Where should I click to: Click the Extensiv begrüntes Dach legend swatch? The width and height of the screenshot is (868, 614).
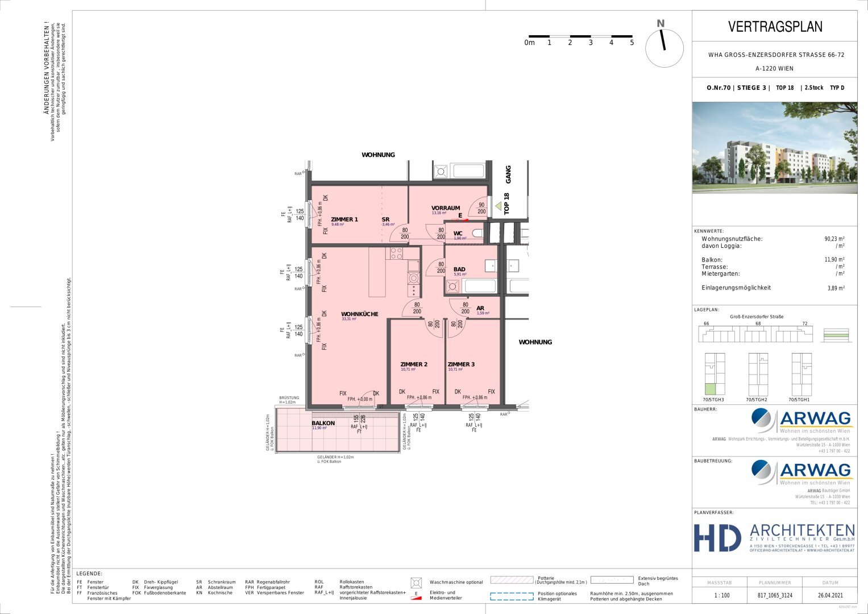(x=612, y=580)
